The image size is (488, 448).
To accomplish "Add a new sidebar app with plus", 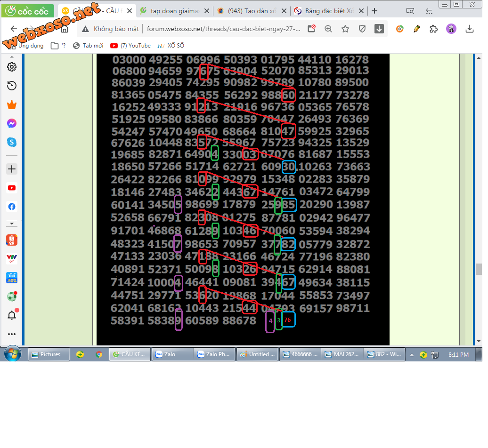I will tap(12, 169).
